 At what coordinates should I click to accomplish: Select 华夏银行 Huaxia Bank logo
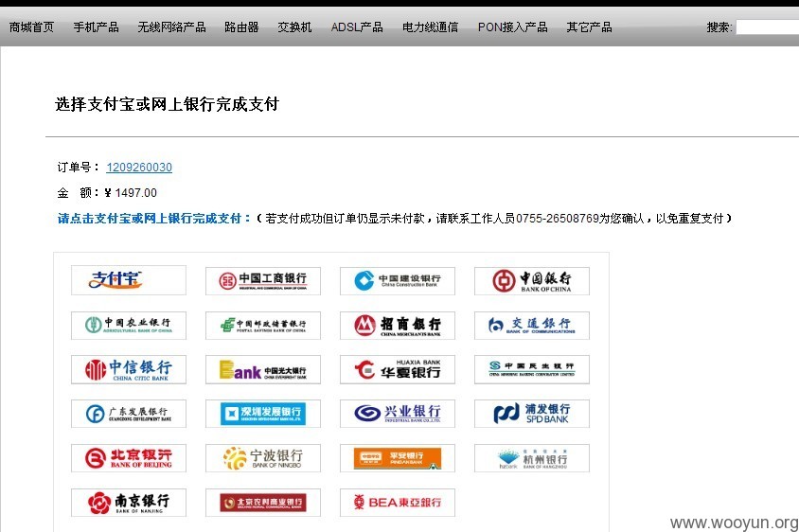[398, 369]
